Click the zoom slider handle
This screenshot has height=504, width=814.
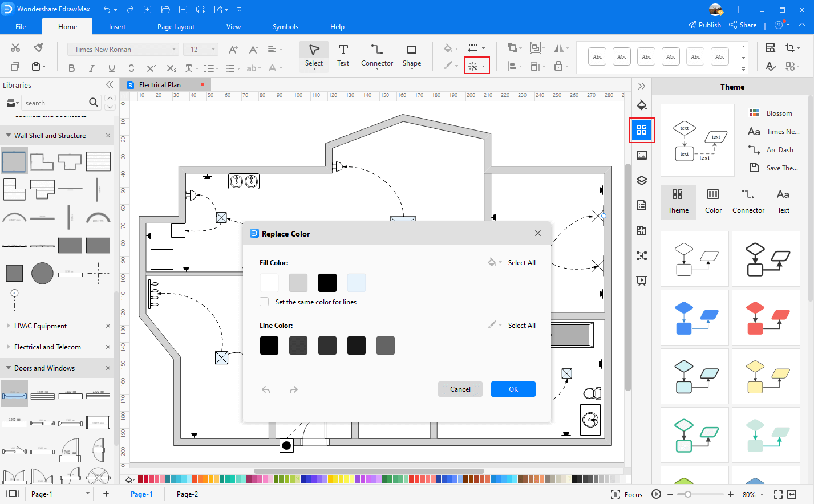(688, 494)
